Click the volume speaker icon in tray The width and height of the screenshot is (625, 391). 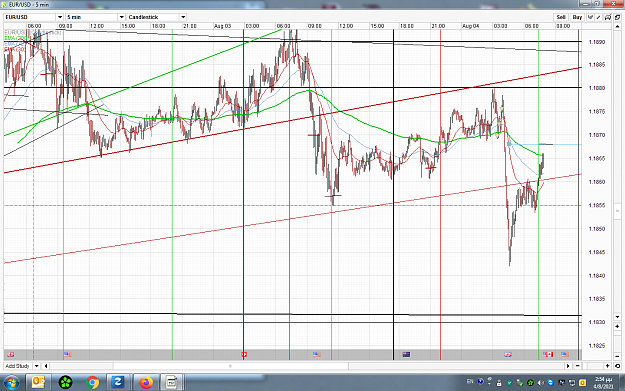point(540,383)
